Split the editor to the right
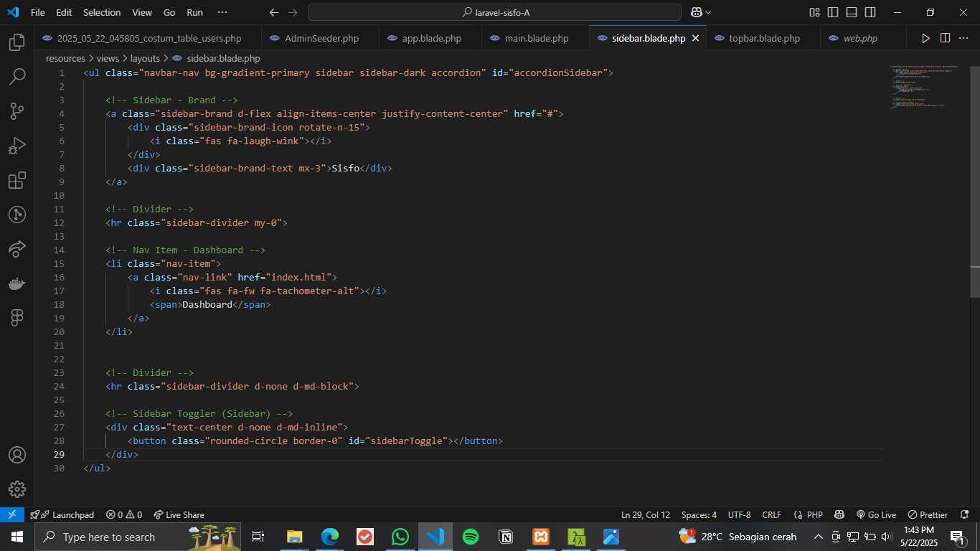Image resolution: width=980 pixels, height=551 pixels. 945,38
